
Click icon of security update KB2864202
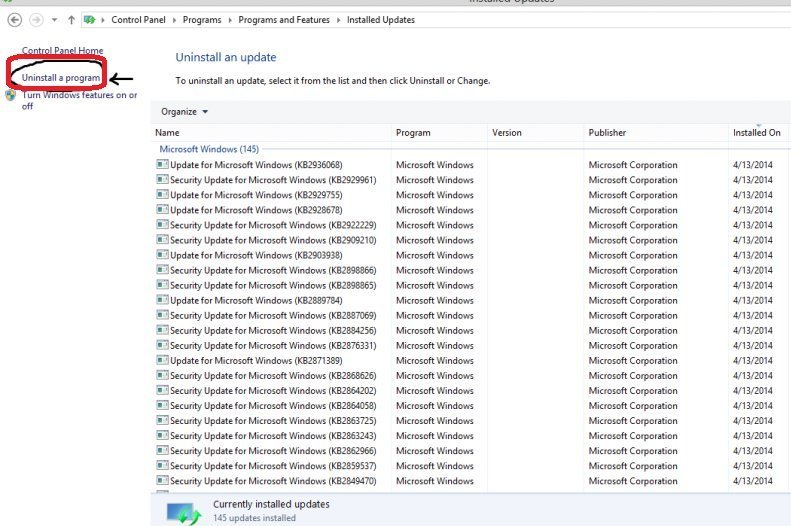pyautogui.click(x=162, y=390)
